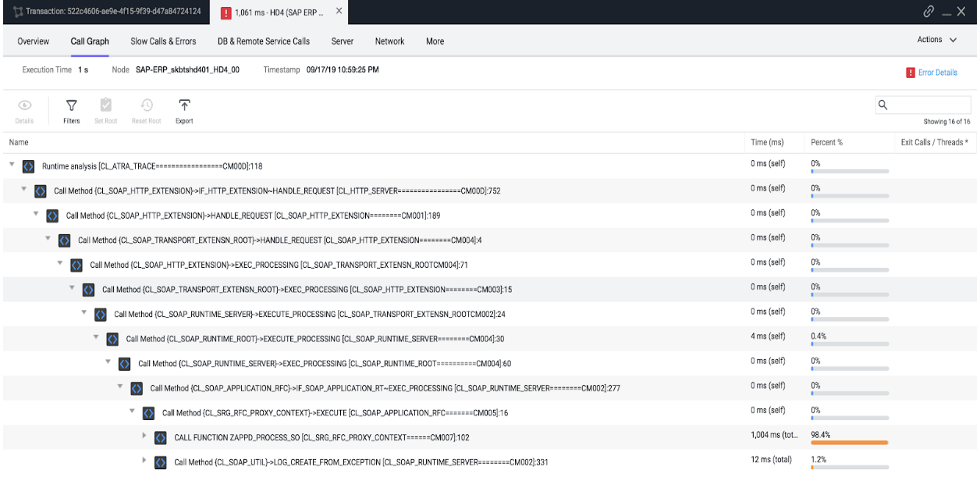The image size is (980, 495).
Task: Click the Reset Root toolbar icon
Action: (145, 105)
